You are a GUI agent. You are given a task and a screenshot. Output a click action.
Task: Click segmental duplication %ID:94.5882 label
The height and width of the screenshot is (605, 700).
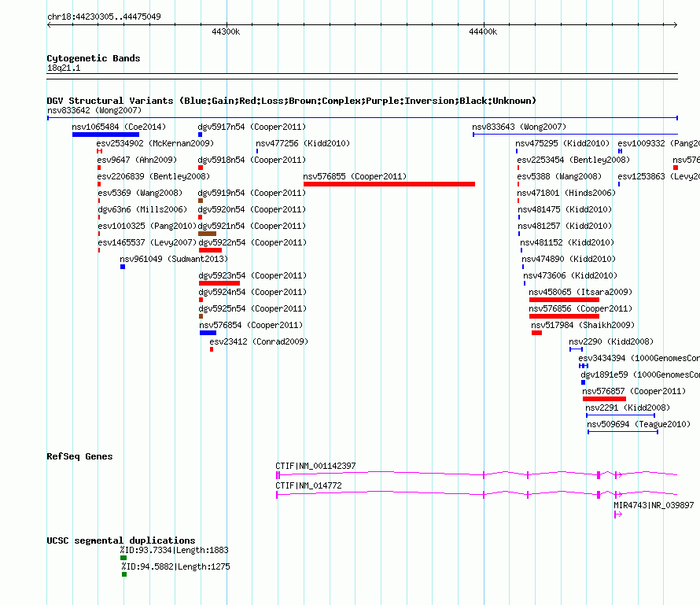176,566
